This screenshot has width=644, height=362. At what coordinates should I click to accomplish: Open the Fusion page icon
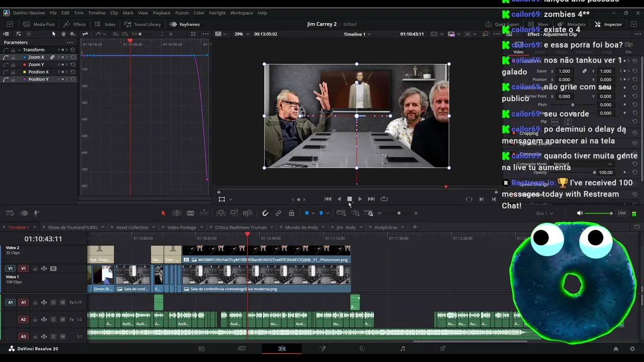coord(322,348)
